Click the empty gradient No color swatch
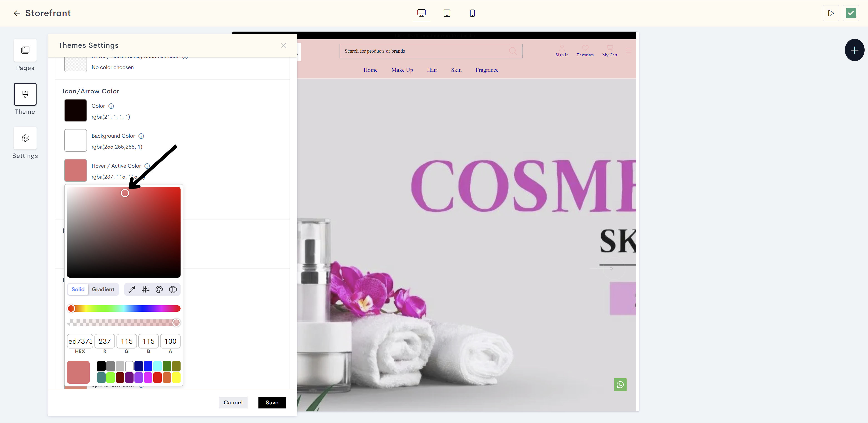 (x=75, y=64)
